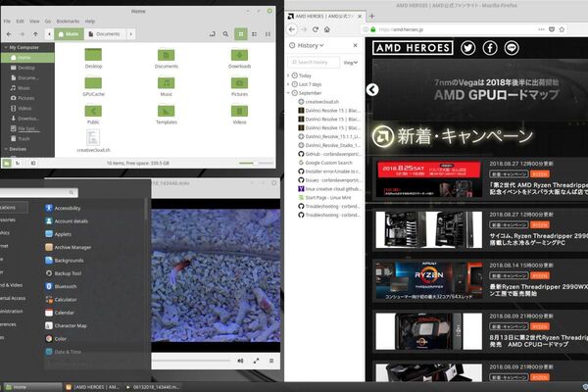588x392 pixels.
Task: Click the Firefox back button
Action: click(x=292, y=29)
